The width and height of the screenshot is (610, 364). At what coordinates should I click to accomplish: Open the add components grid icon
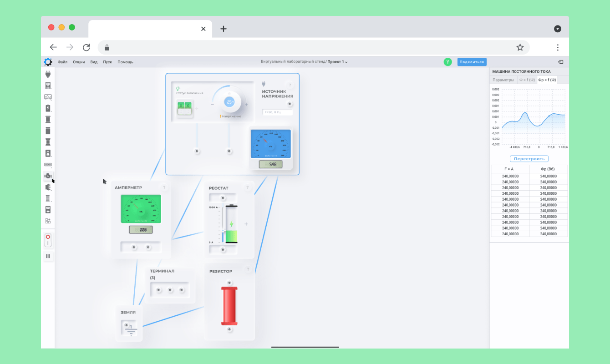(48, 221)
